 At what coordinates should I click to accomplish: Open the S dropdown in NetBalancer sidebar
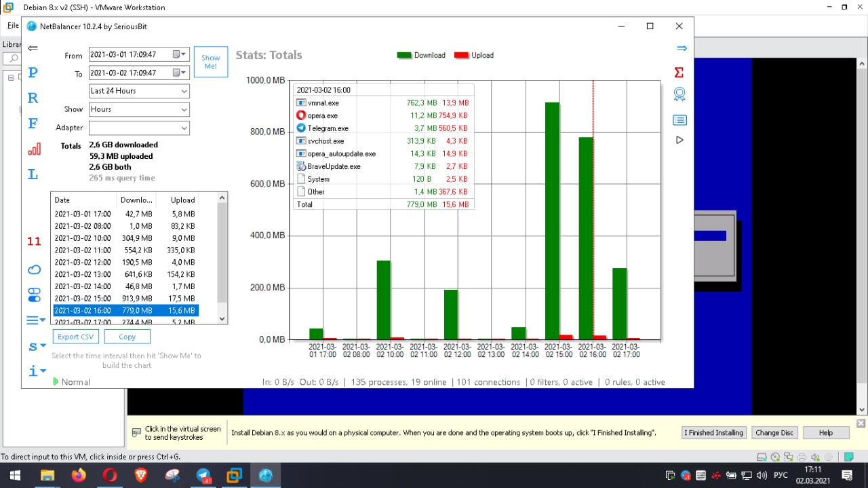37,346
